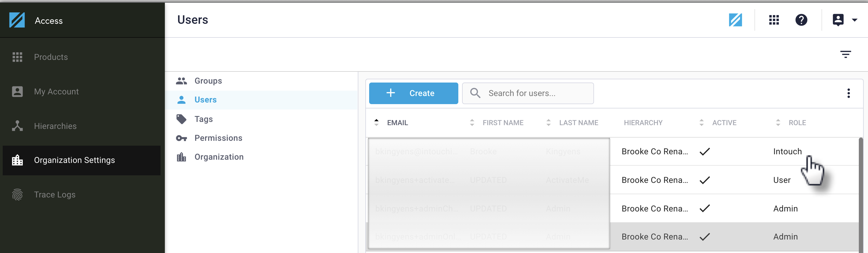Go to Hierarchies section
Viewport: 868px width, 253px height.
pyautogui.click(x=55, y=126)
